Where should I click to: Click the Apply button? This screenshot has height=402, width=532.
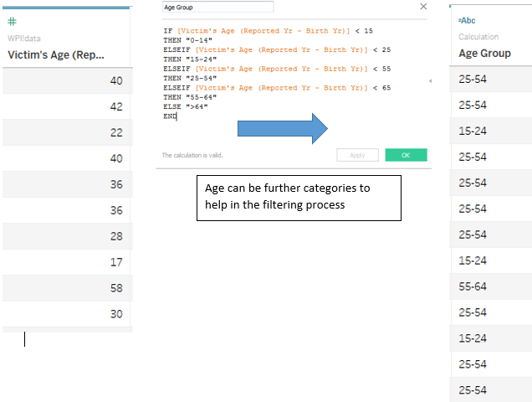[x=357, y=155]
